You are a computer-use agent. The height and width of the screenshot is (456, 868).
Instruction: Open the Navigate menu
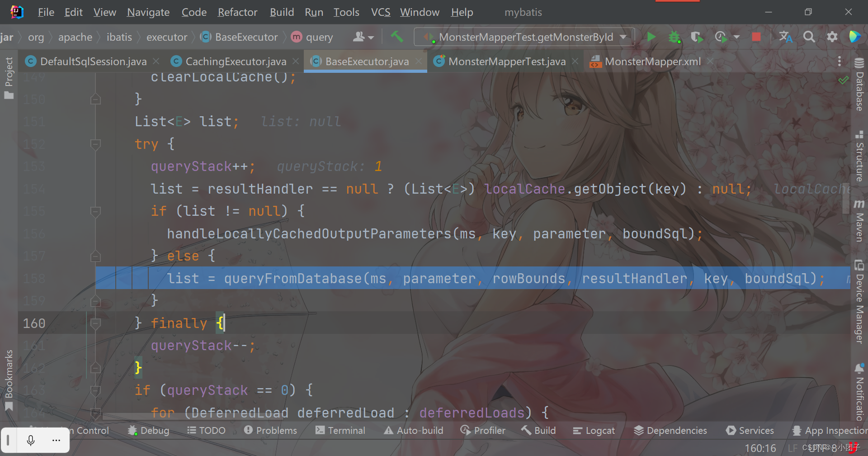(148, 12)
